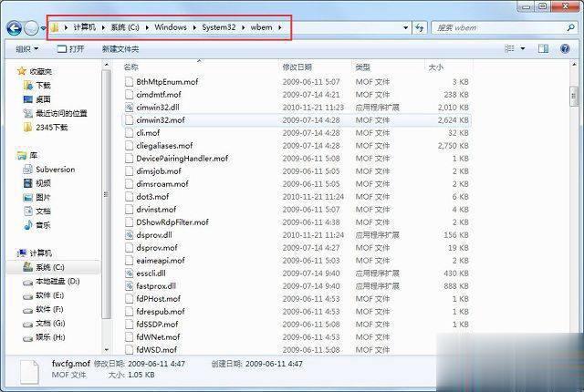584x392 pixels.
Task: Toggle the preview pane button
Action: [544, 48]
